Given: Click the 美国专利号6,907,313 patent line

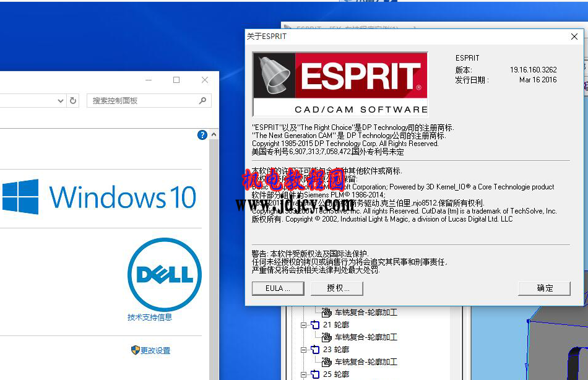Looking at the screenshot, I should tap(328, 152).
